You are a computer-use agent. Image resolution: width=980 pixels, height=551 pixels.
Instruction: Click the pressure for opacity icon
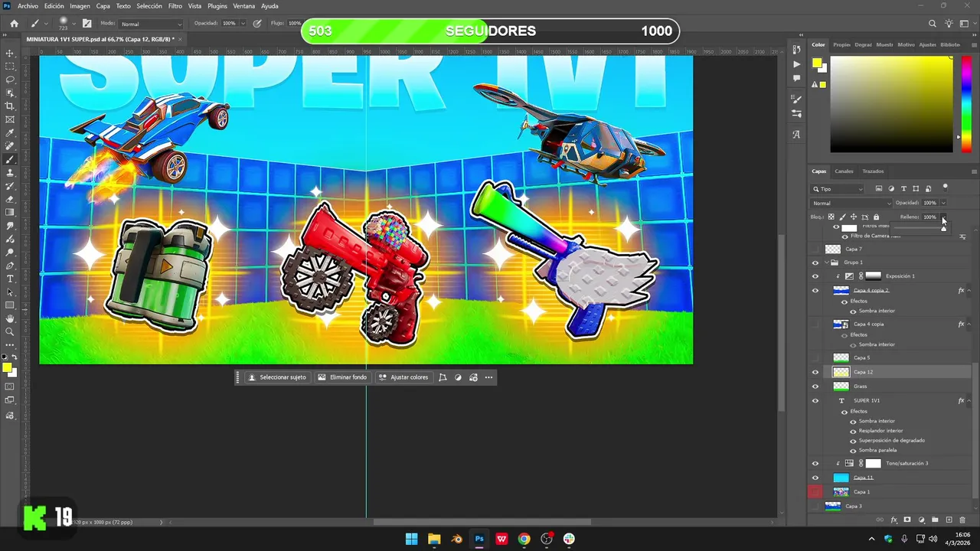coord(256,24)
